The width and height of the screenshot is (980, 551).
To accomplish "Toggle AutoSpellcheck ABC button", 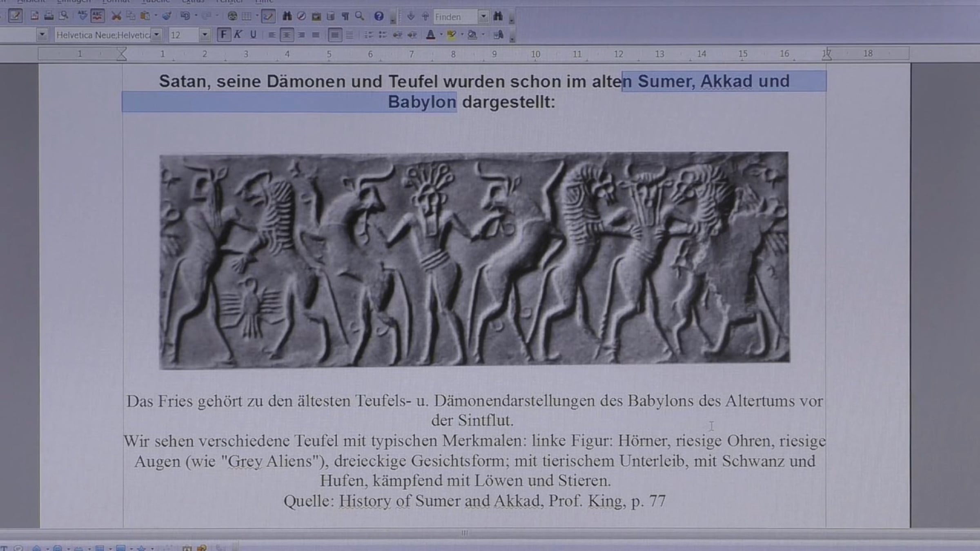I will click(98, 16).
